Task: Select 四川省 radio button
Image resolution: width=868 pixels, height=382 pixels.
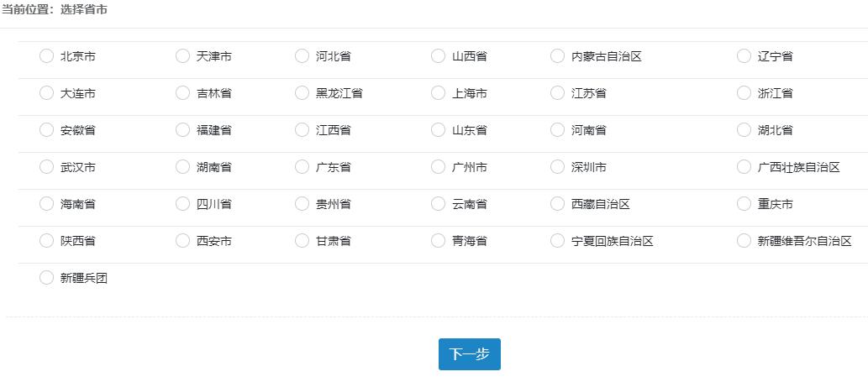Action: 182,204
